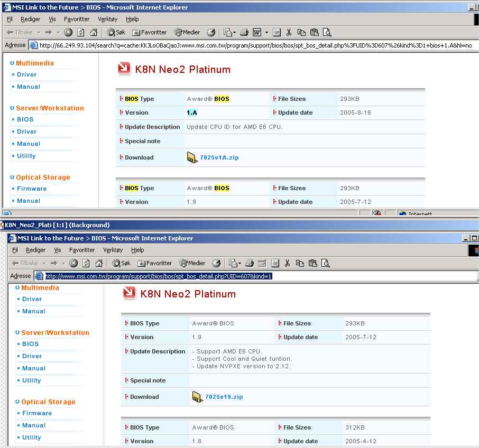Refresh the page in the msi.com.tw window

[86, 263]
